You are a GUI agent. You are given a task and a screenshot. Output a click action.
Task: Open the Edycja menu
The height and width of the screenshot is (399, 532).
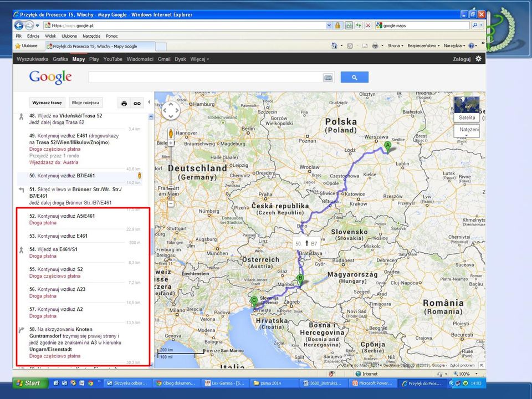[33, 36]
